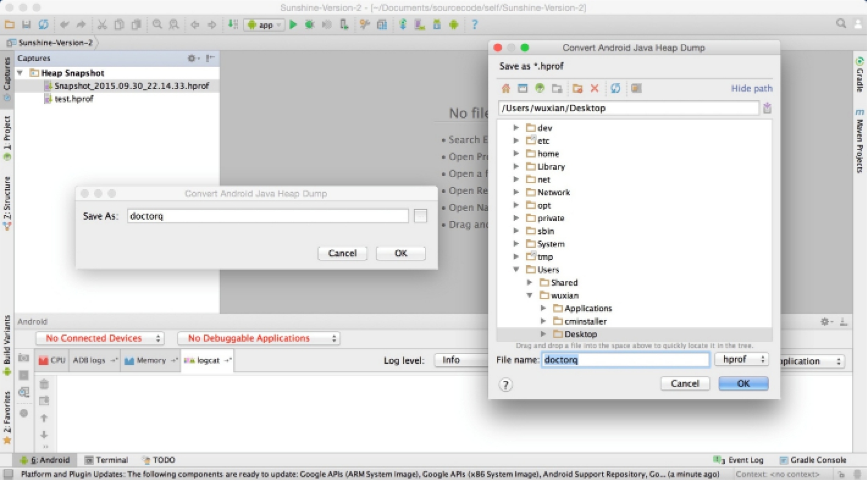The width and height of the screenshot is (868, 481).
Task: Click the File name field in chooser
Action: (x=626, y=360)
